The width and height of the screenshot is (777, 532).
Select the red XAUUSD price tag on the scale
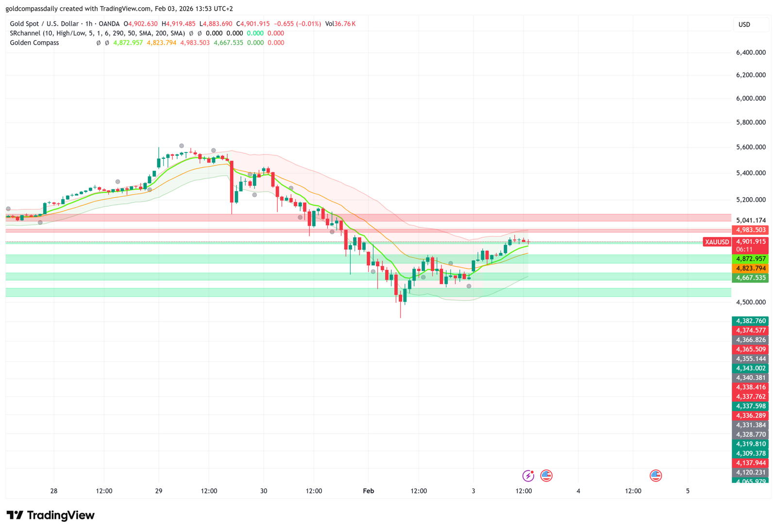point(716,241)
